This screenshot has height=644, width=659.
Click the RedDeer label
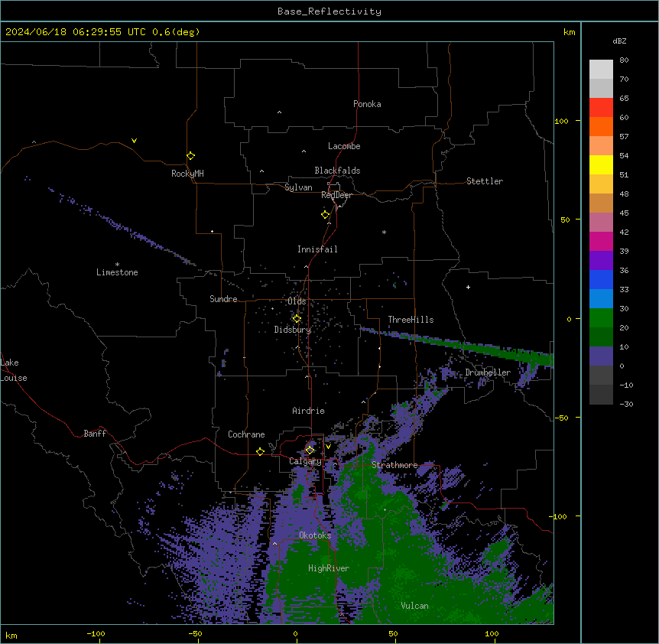pyautogui.click(x=336, y=195)
